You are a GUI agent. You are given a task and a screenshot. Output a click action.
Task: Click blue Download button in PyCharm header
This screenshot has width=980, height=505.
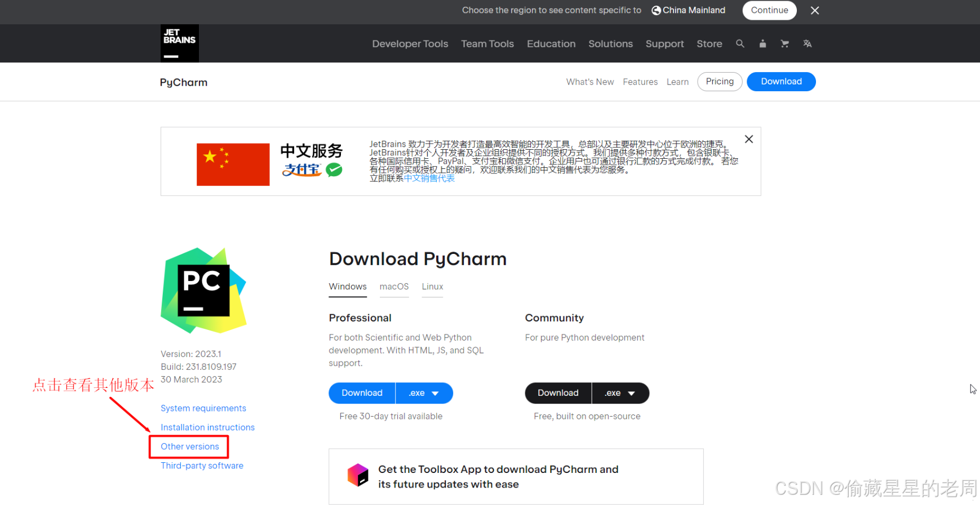(781, 82)
